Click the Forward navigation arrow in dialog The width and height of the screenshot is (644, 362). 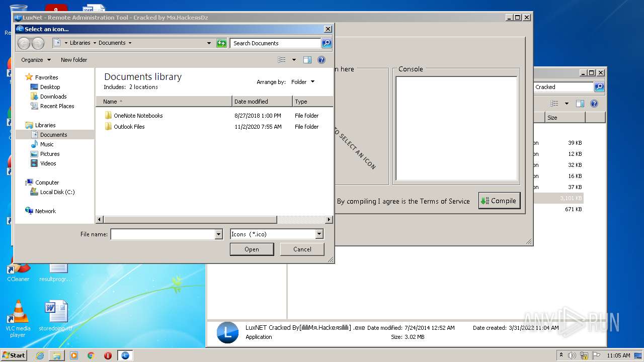click(38, 43)
